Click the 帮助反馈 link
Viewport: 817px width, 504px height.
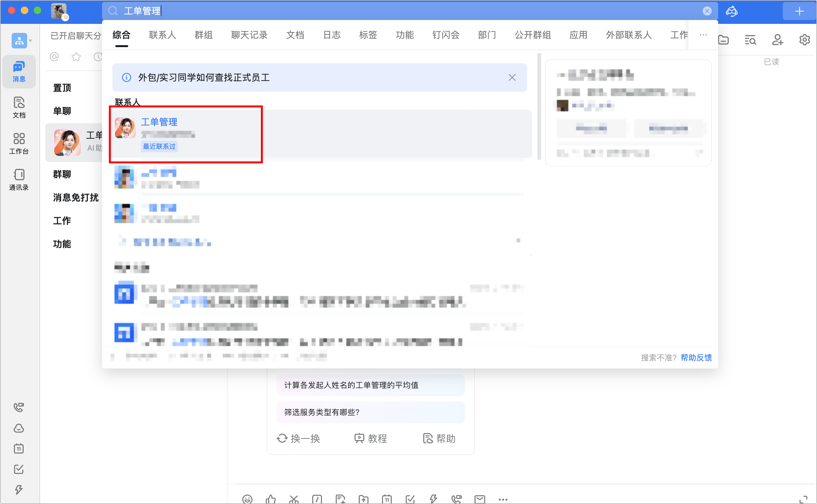[696, 358]
